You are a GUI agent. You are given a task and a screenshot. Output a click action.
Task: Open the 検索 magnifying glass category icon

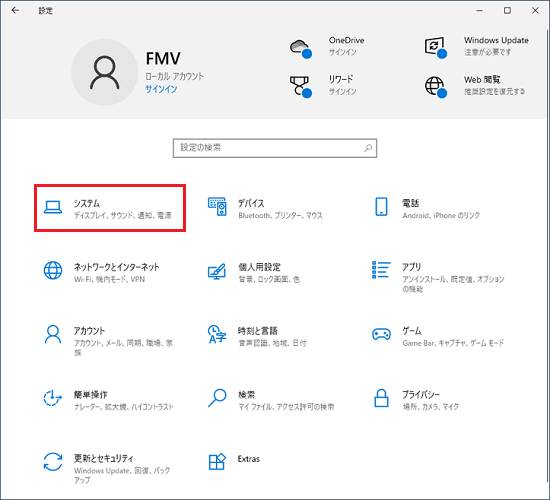pyautogui.click(x=217, y=398)
